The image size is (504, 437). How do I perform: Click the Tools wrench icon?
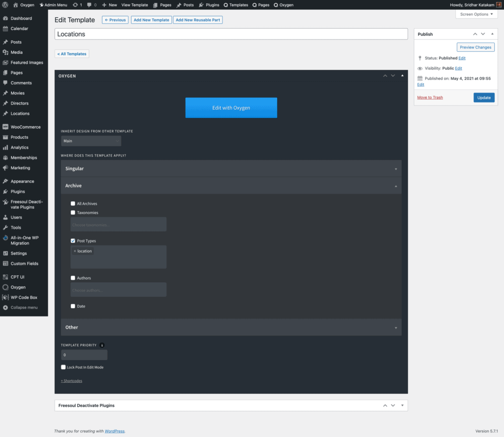coord(5,228)
